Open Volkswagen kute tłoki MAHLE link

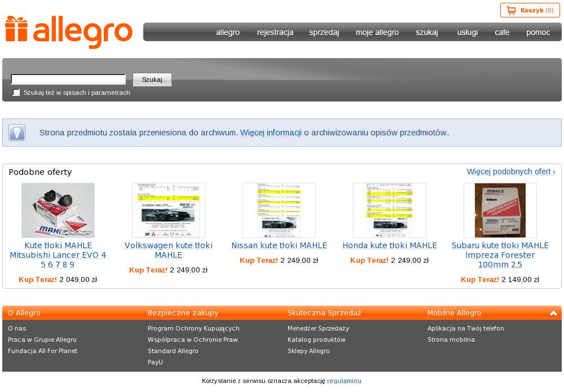coord(168,250)
